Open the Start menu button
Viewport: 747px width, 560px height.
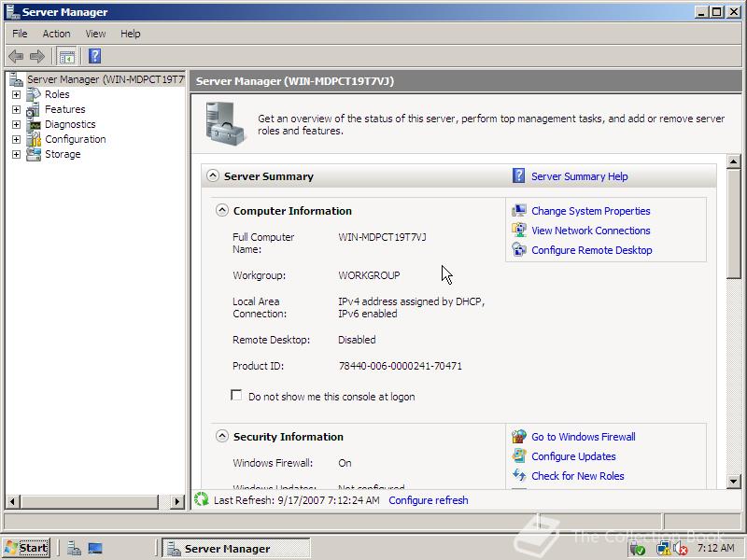[x=27, y=548]
